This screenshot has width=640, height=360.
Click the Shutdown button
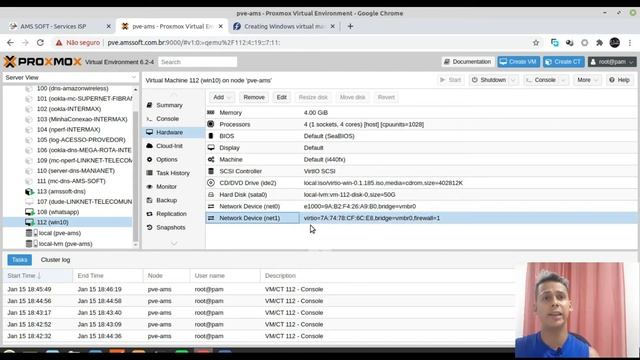pos(489,80)
